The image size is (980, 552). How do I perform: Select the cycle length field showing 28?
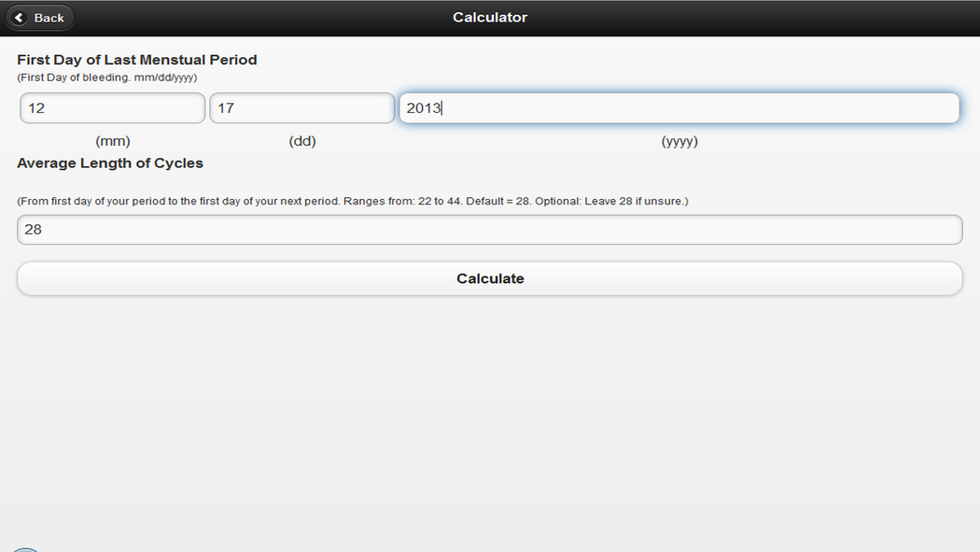[x=490, y=229]
